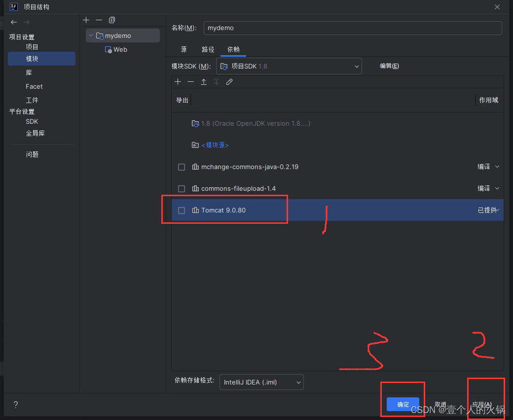The height and width of the screenshot is (420, 513).
Task: Go back with the left arrow
Action: [14, 22]
